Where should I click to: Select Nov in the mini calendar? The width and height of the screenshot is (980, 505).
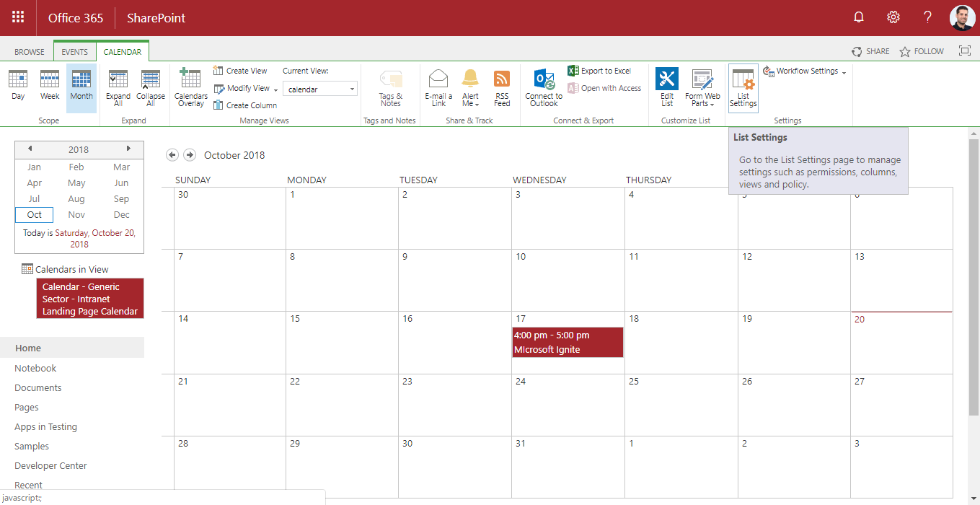[x=76, y=214]
